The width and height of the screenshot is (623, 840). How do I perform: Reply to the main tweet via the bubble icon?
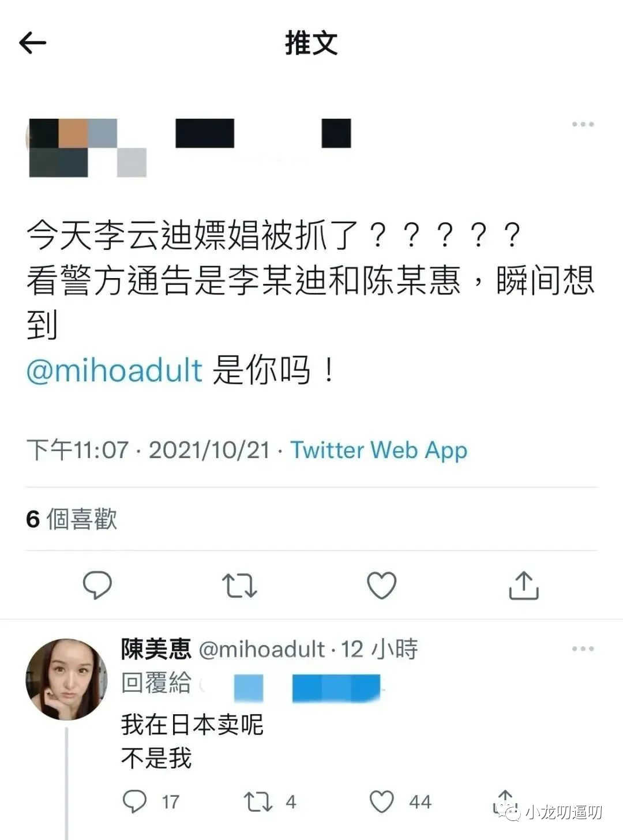tap(97, 585)
